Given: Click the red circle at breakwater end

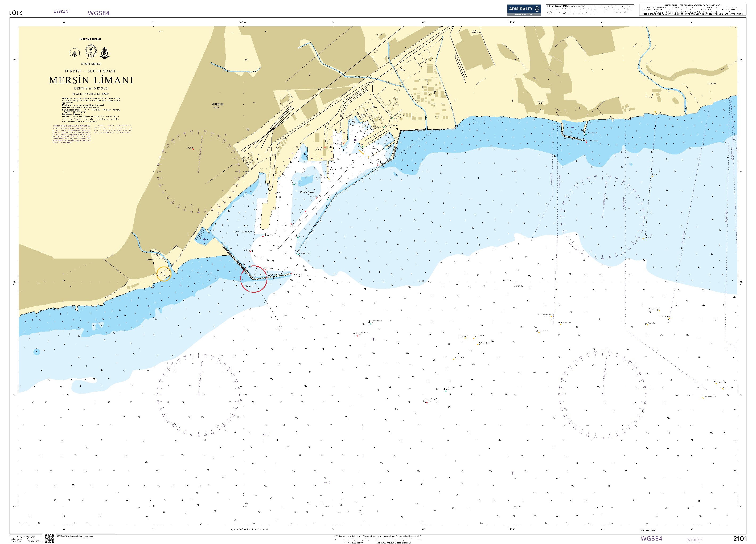Looking at the screenshot, I should tap(254, 279).
